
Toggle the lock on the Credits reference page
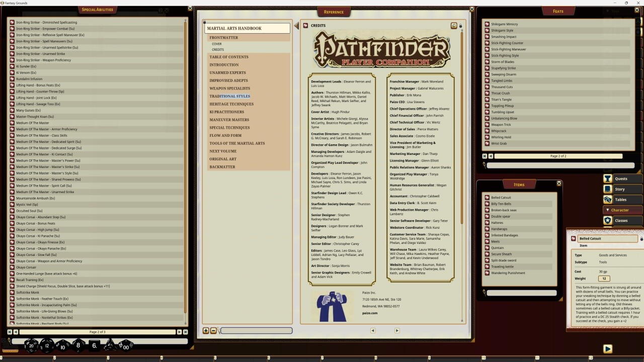[x=460, y=26]
